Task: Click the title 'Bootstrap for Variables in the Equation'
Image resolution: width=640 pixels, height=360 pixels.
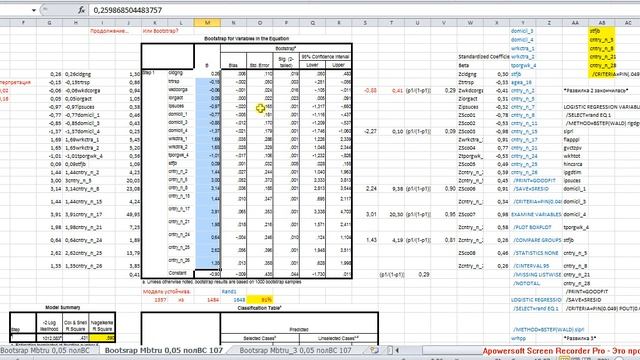Action: point(247,38)
